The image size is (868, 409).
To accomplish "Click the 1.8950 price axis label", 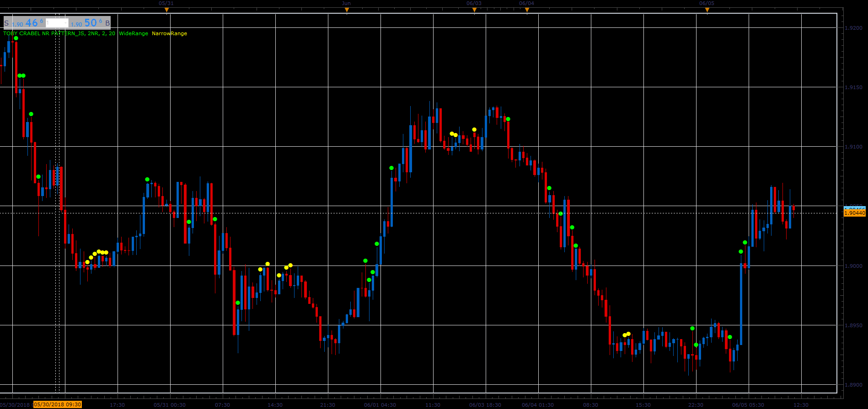I will (853, 325).
